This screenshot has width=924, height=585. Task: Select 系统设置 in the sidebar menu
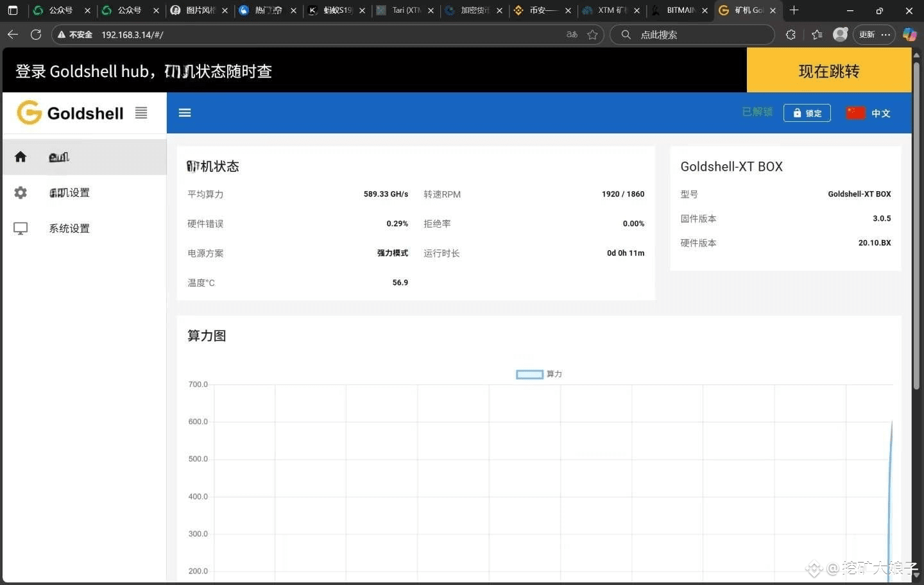pyautogui.click(x=69, y=228)
